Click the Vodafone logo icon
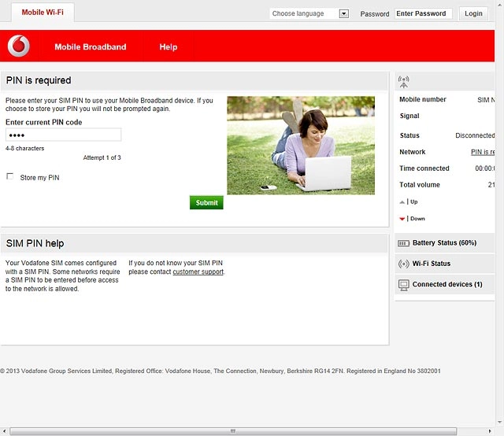This screenshot has width=504, height=436. [x=19, y=46]
